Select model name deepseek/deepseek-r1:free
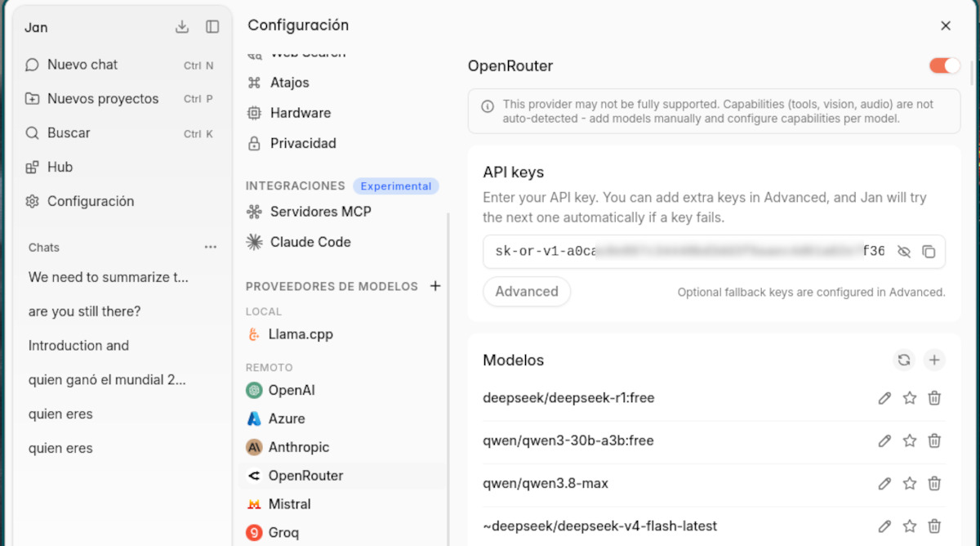Screen dimensions: 980x546 [x=568, y=398]
